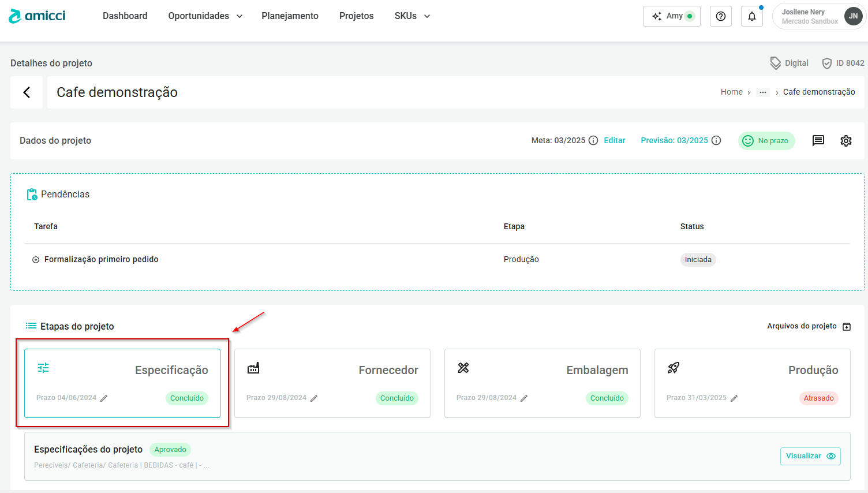Click info icon next to Meta date
The image size is (868, 493).
pyautogui.click(x=593, y=141)
